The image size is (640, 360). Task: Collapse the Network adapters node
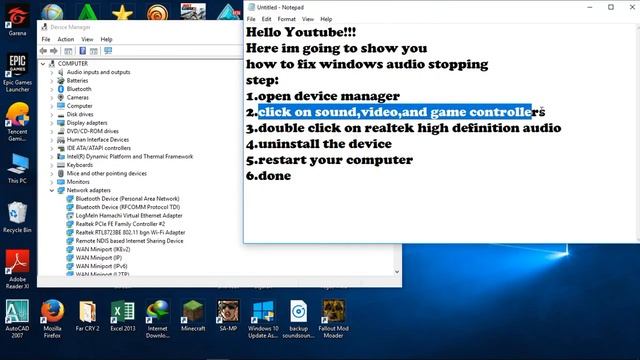coord(52,191)
